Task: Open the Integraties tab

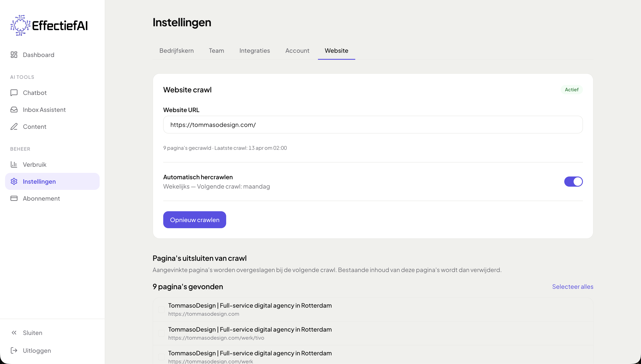Action: (254, 51)
